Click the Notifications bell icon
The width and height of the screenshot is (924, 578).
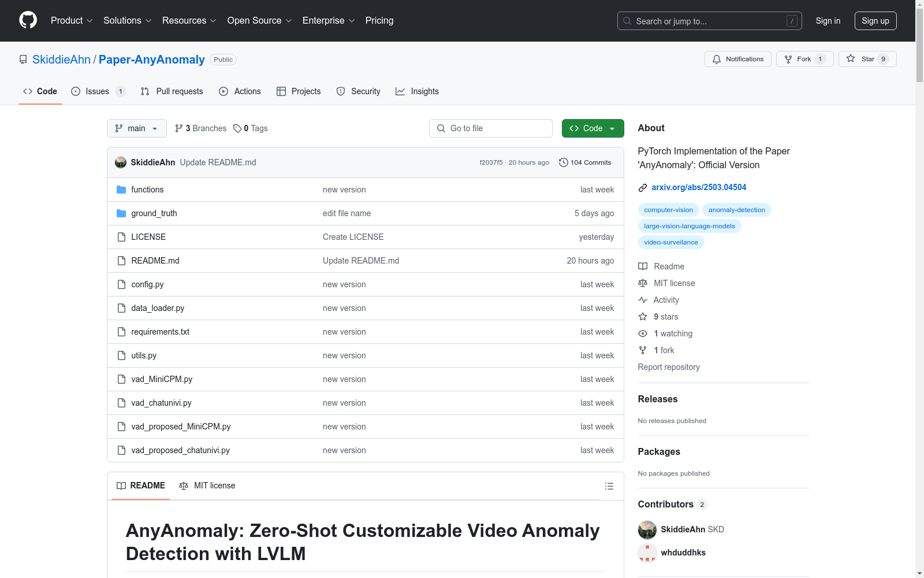717,59
